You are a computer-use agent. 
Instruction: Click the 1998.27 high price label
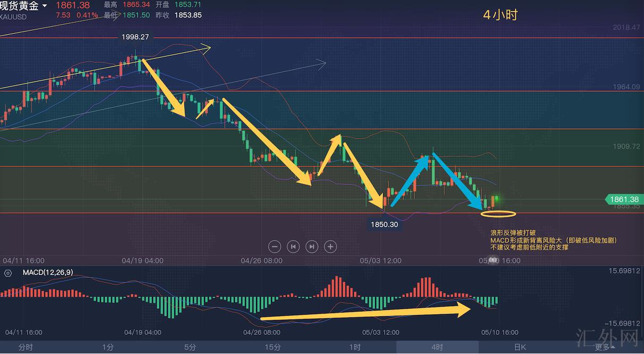(135, 37)
